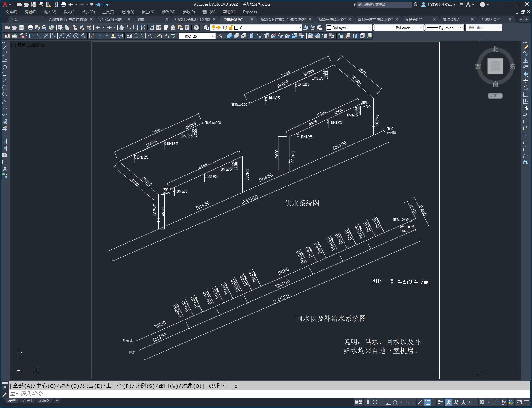Open the Express menu
The image size is (532, 408).
coord(250,12)
